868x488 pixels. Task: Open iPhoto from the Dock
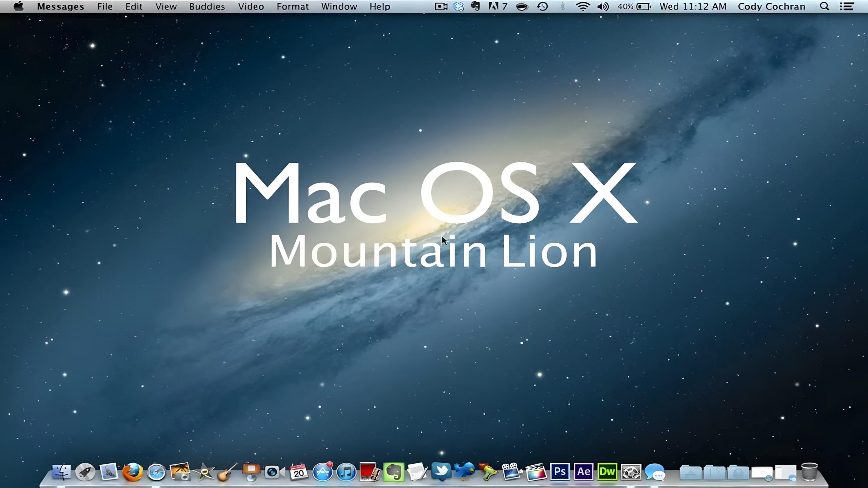click(x=180, y=472)
